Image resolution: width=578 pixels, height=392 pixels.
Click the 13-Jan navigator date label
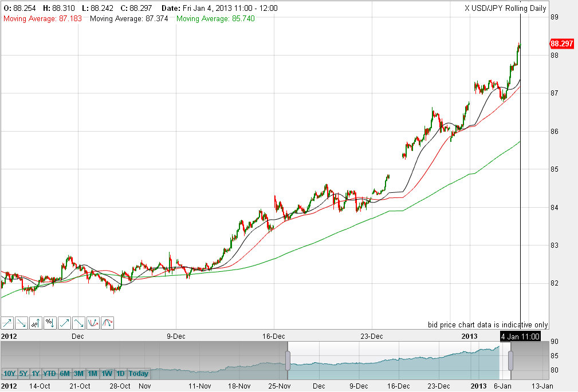click(x=542, y=386)
